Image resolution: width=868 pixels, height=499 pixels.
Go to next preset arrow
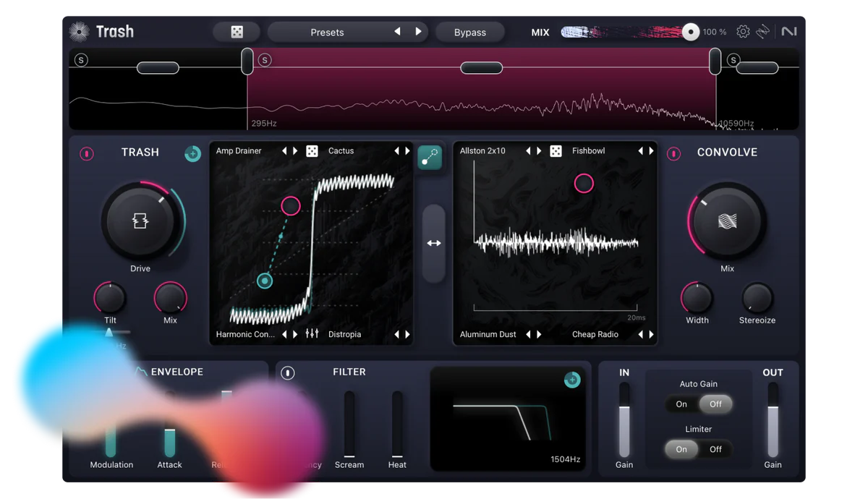pyautogui.click(x=418, y=32)
